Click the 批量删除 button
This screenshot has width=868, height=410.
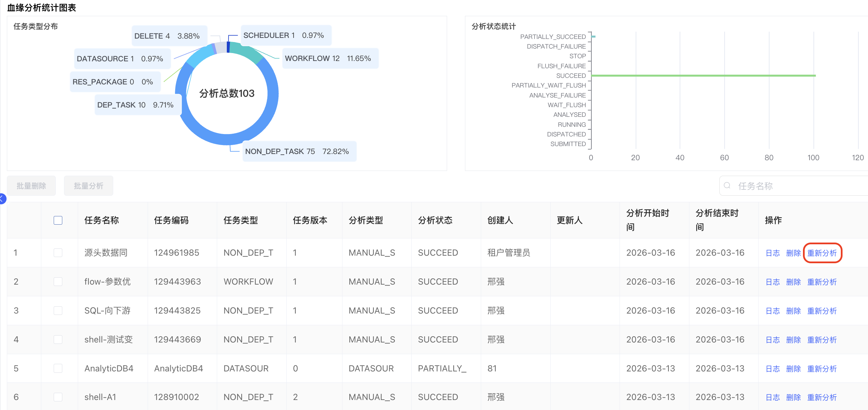(31, 185)
